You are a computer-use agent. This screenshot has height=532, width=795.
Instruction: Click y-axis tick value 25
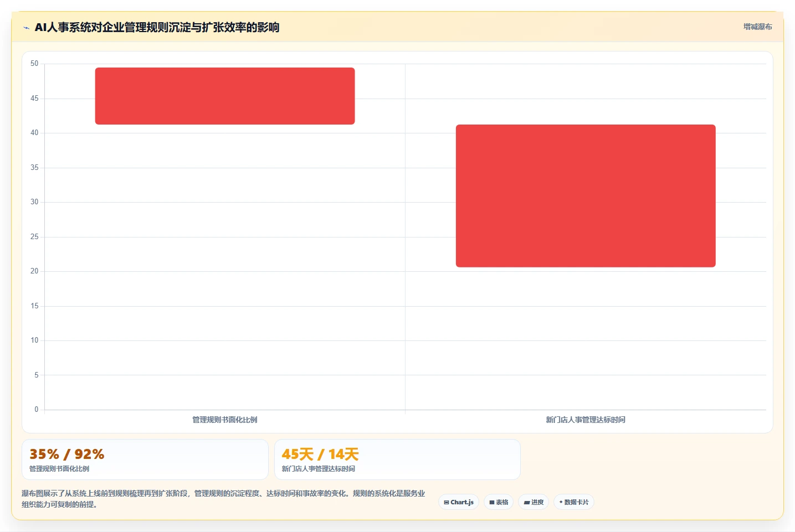(34, 237)
